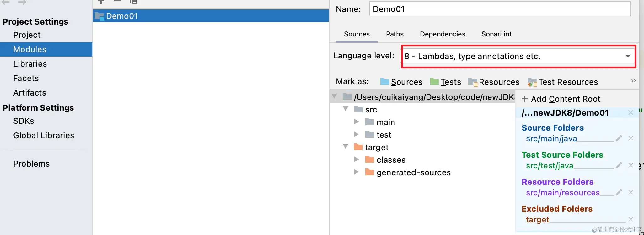Select the content root path row

422,97
